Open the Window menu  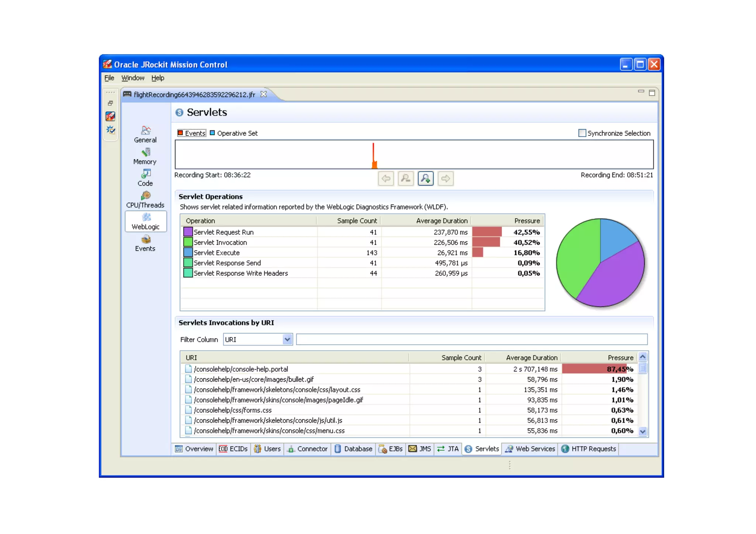click(x=133, y=78)
